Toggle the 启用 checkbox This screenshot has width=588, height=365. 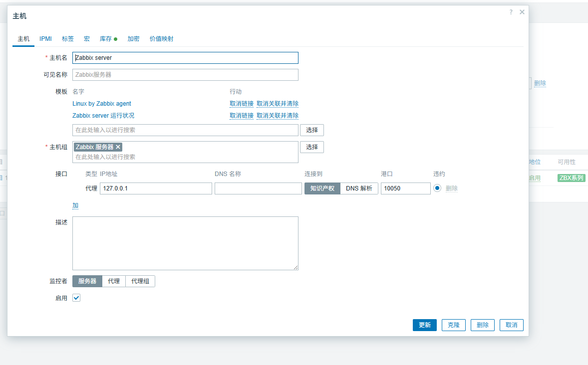click(x=76, y=298)
